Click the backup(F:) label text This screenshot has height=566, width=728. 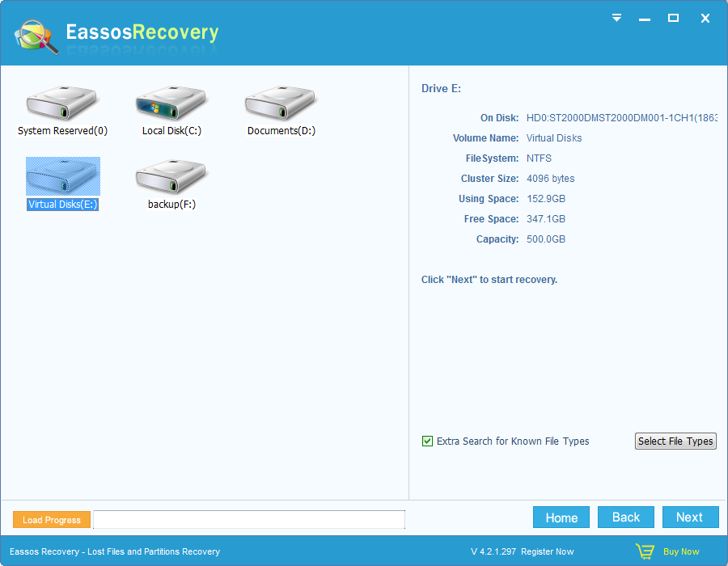click(x=171, y=205)
